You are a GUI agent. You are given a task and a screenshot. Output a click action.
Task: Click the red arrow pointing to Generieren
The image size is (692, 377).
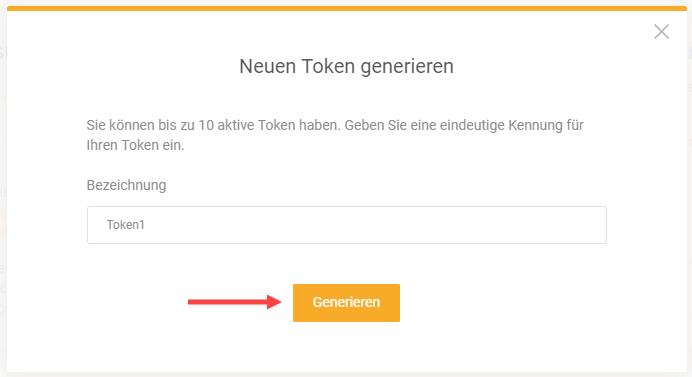point(235,302)
